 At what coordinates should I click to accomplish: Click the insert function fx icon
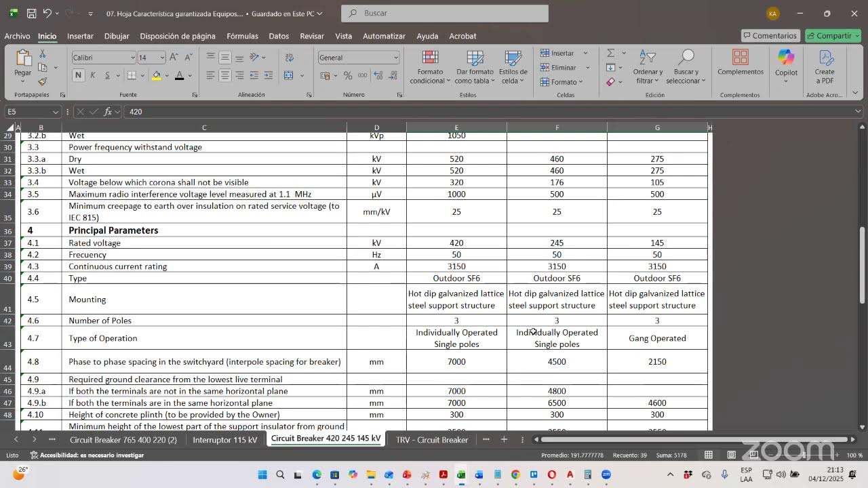coord(108,111)
